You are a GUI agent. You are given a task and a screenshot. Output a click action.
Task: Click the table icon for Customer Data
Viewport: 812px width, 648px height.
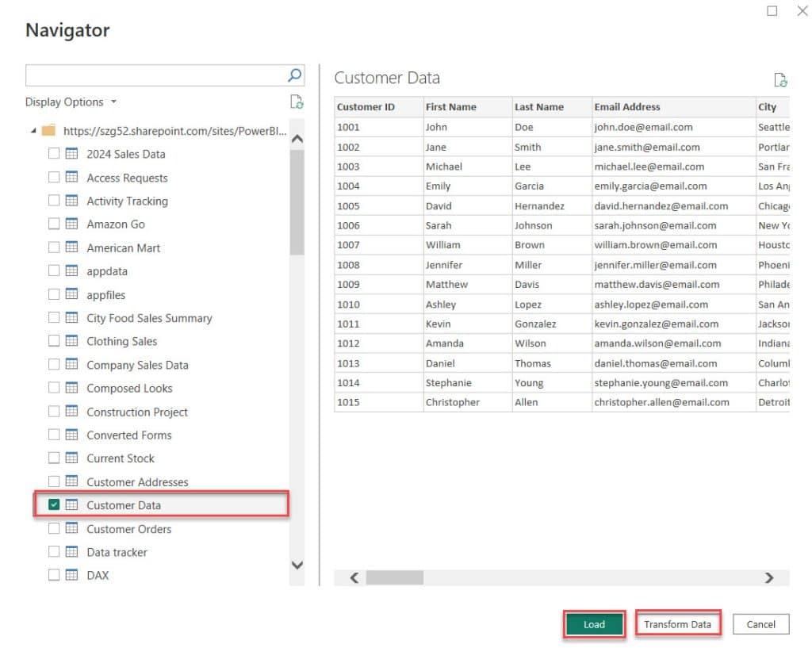click(x=72, y=504)
